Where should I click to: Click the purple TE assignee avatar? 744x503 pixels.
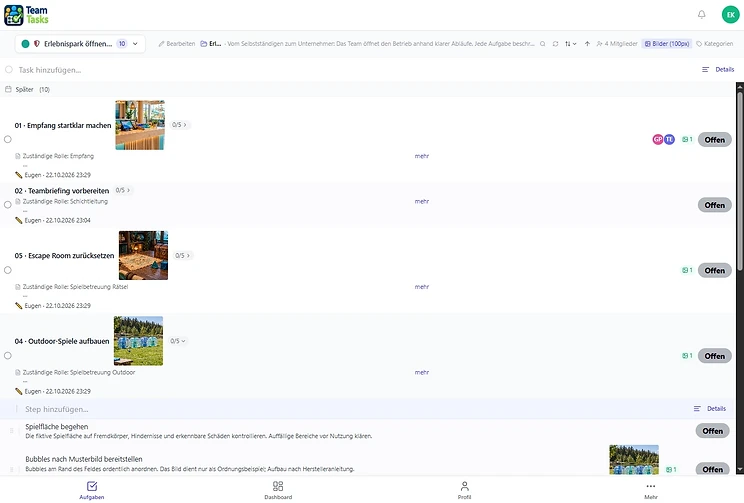point(669,139)
